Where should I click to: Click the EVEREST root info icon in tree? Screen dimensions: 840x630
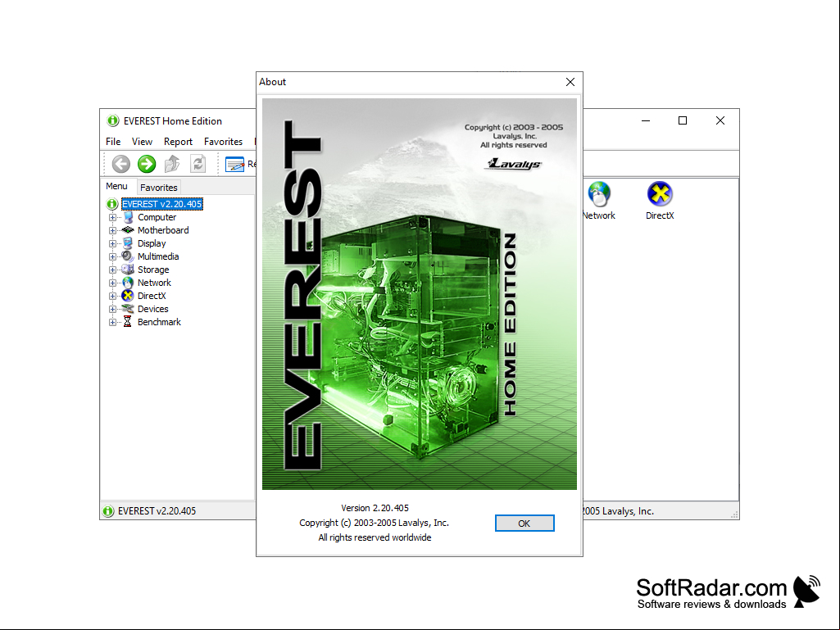tap(112, 204)
